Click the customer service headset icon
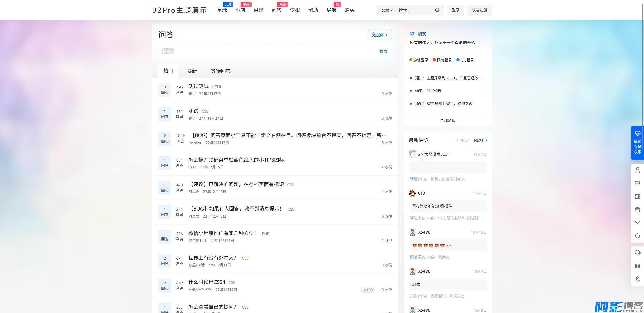This screenshot has width=644, height=313. point(637,253)
